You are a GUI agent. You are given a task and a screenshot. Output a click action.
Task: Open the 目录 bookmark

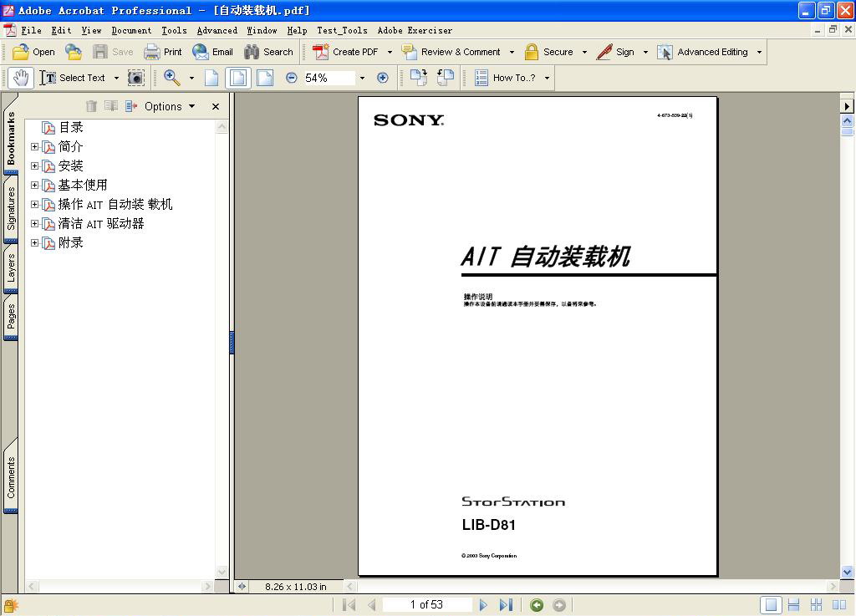pos(70,128)
